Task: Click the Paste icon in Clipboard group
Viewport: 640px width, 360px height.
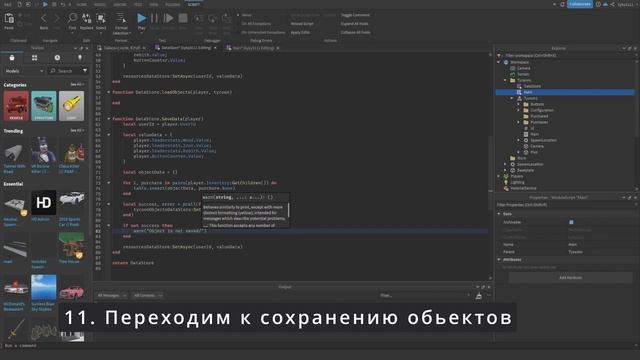Action: tap(9, 18)
